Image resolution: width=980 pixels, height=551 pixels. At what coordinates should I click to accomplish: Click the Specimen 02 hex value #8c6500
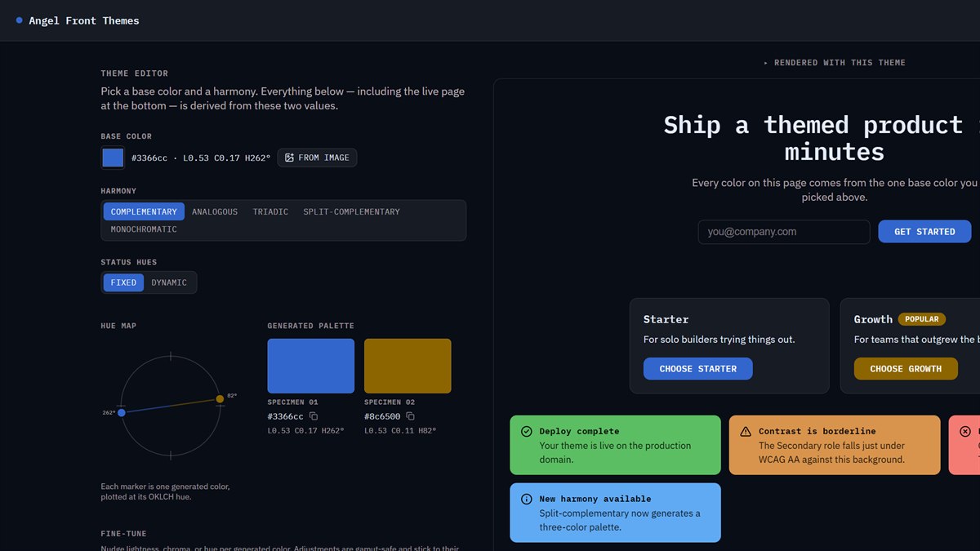(382, 416)
